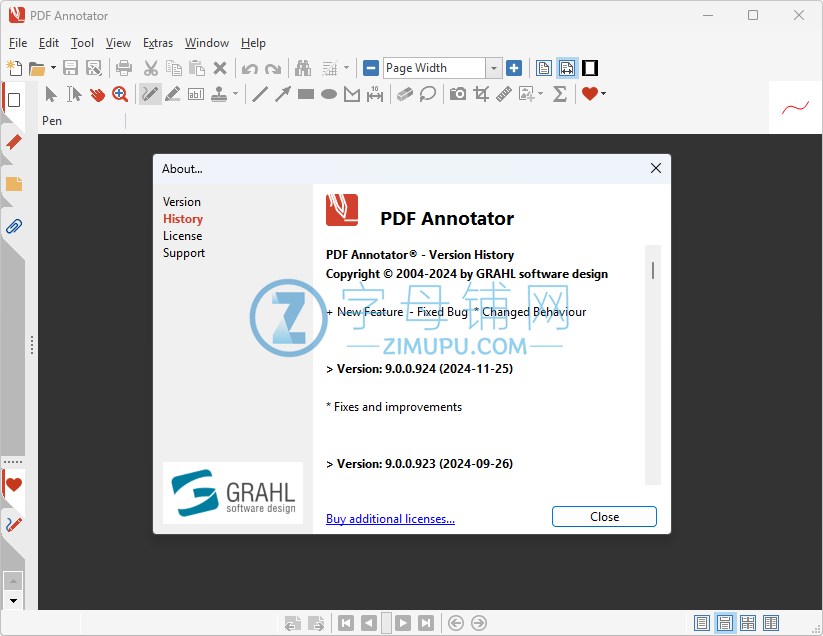Click the Cut scissors icon

[151, 68]
